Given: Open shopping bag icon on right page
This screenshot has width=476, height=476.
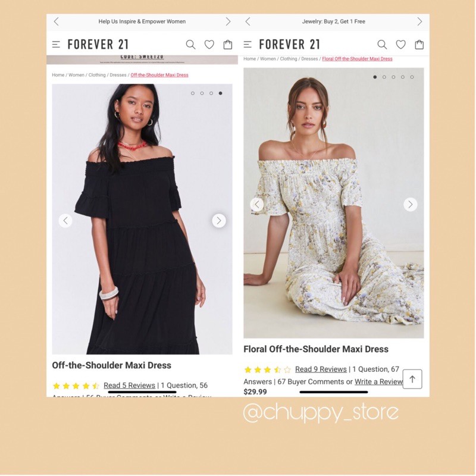Looking at the screenshot, I should tap(419, 45).
